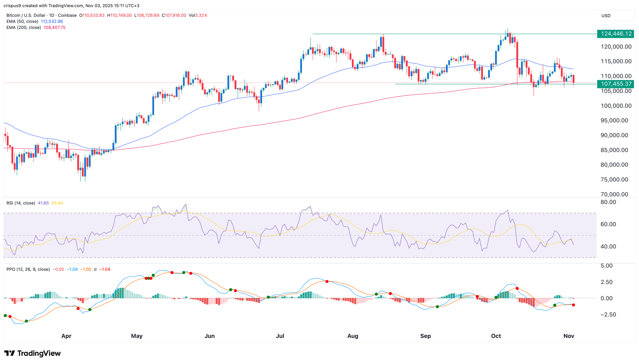Click the upper green resistance line
639x364 pixels.
[437, 34]
